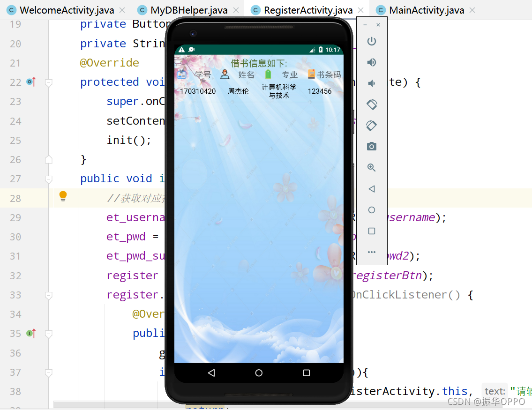The image size is (532, 410).
Task: Close the RegisterActivity.java tab
Action: point(360,10)
